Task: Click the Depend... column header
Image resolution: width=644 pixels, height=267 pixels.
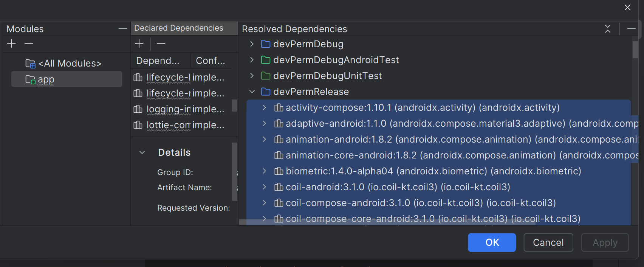Action: (160, 61)
